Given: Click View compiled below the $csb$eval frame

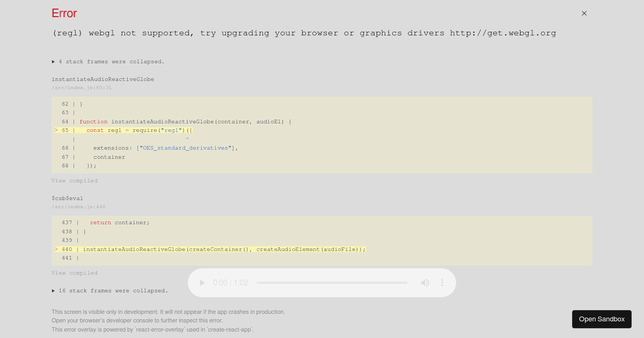Looking at the screenshot, I should tap(75, 273).
